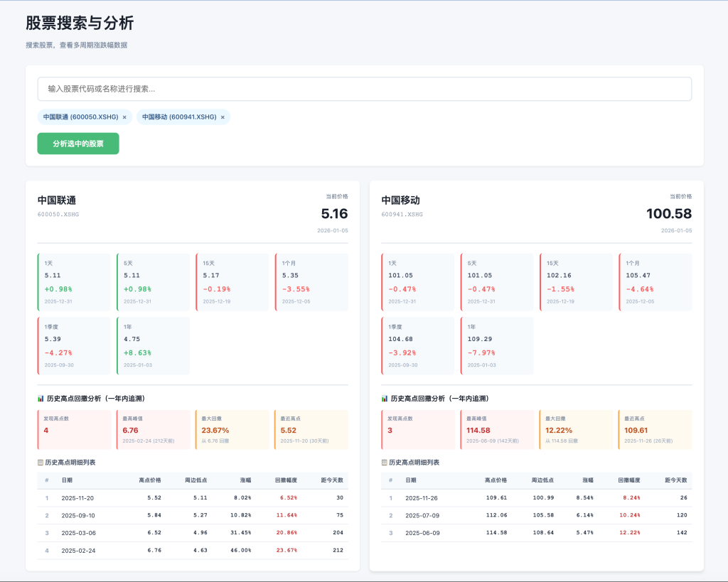This screenshot has height=582, width=728.
Task: Open 中国移动 1年 card showing -7.97%
Action: [x=497, y=346]
